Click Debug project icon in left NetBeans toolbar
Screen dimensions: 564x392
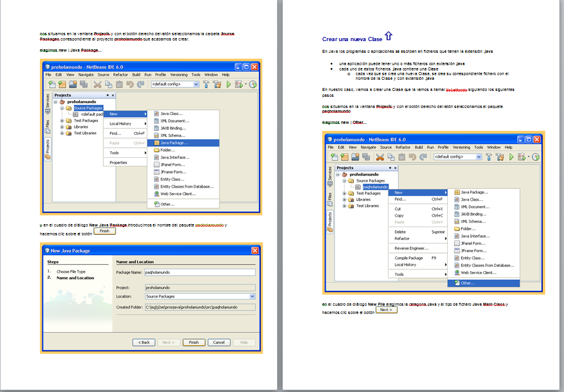(x=239, y=85)
